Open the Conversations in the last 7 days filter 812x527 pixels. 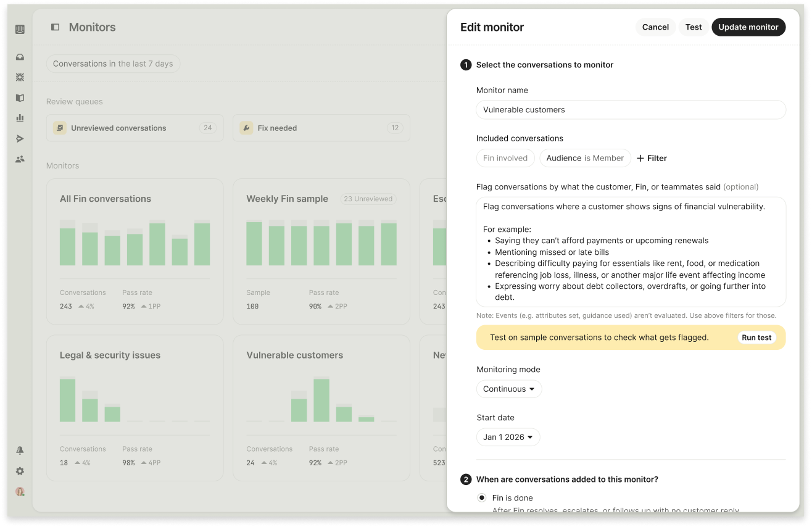click(113, 64)
